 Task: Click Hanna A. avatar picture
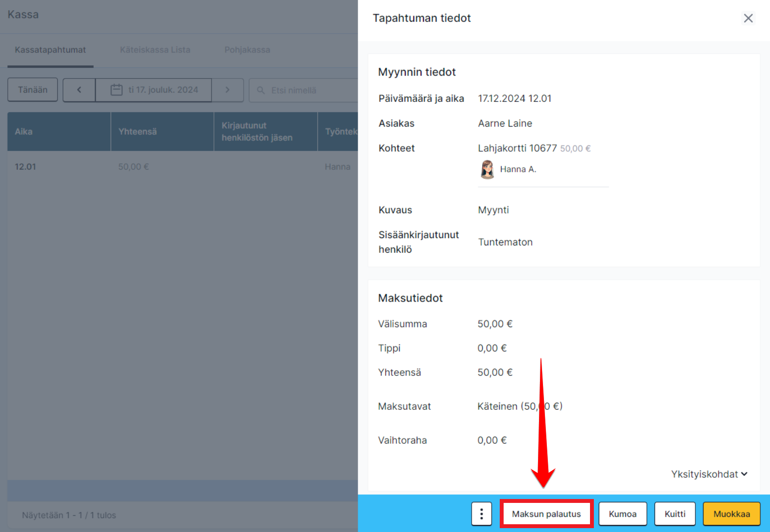[x=487, y=169]
